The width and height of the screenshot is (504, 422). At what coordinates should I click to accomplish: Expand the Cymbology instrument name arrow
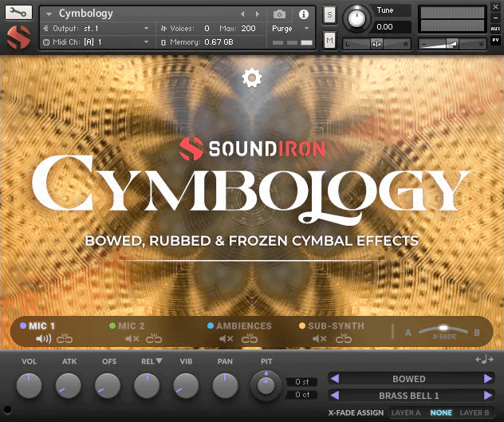tap(49, 14)
